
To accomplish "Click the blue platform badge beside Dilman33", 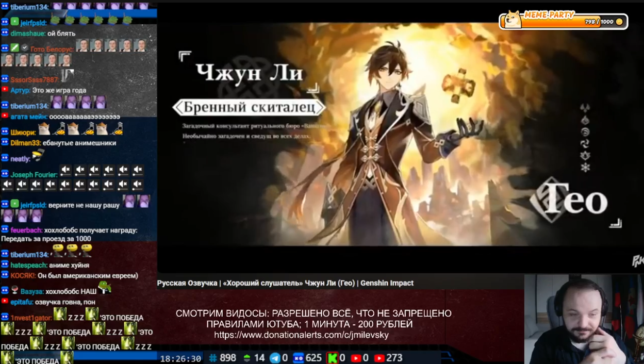I will tap(5, 143).
